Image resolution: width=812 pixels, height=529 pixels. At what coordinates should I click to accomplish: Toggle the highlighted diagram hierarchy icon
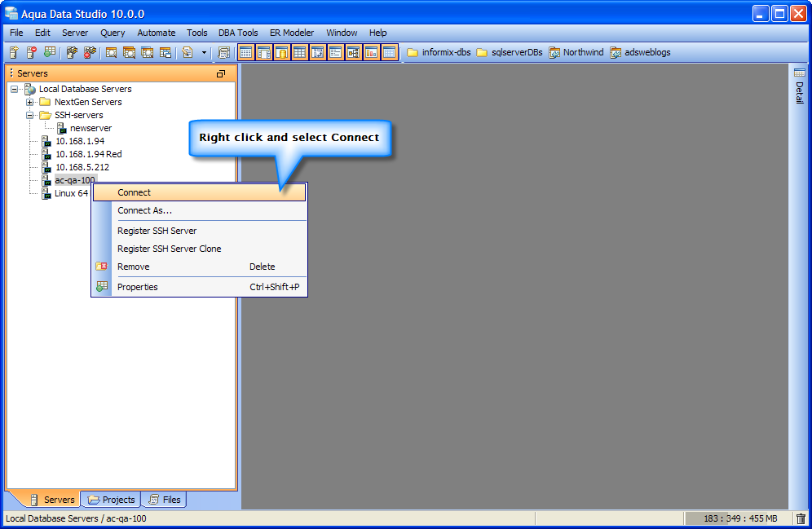click(x=353, y=52)
